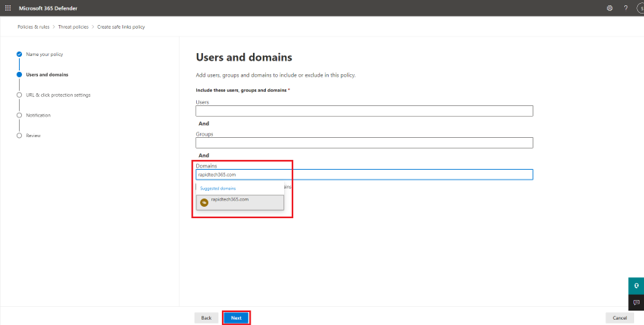Click the completed checkmark step icon
Viewport: 644px width, 325px height.
click(19, 55)
